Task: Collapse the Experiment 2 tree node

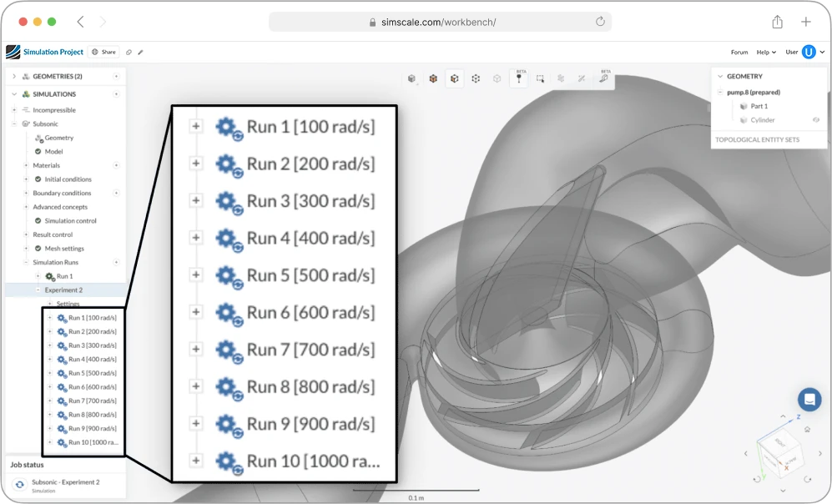Action: pyautogui.click(x=38, y=290)
